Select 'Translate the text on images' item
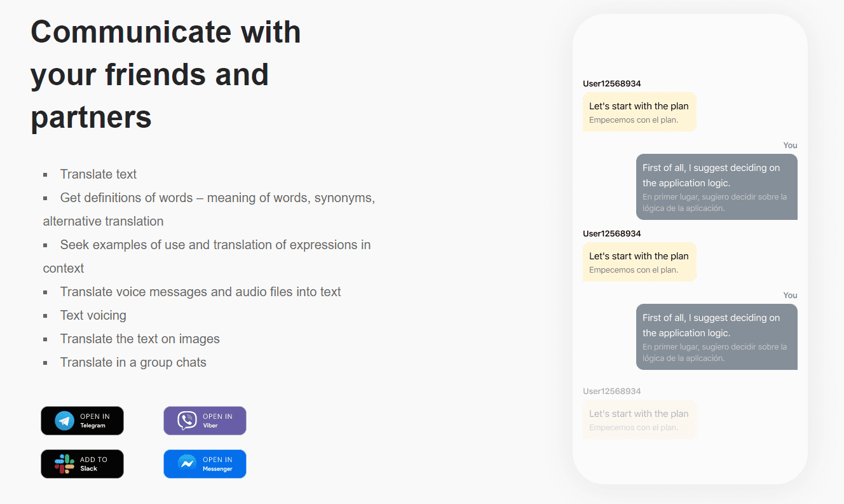 click(x=140, y=339)
